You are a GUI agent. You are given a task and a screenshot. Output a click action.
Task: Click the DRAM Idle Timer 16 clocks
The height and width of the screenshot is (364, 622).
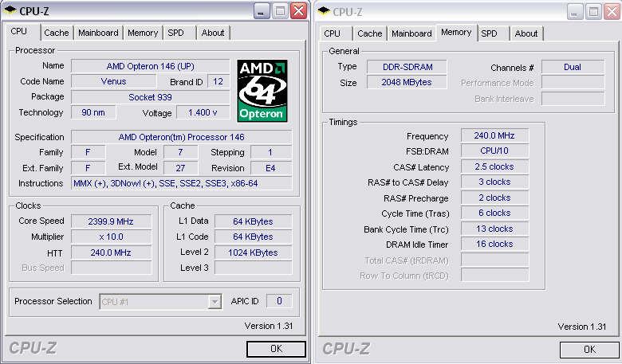pos(494,244)
